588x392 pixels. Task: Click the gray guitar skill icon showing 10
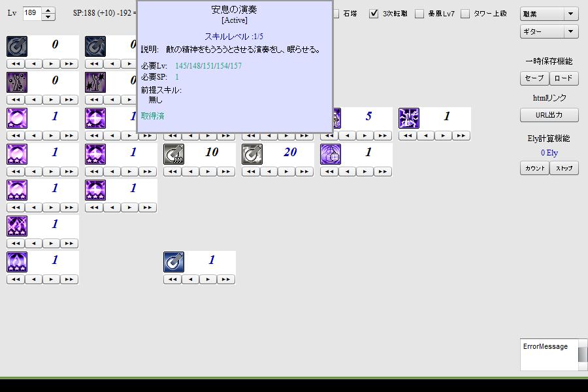(x=174, y=154)
